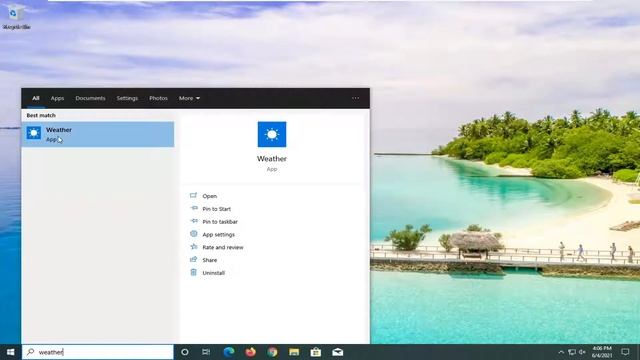Viewport: 640px width, 360px height.
Task: Open App settings for Weather
Action: 218,235
